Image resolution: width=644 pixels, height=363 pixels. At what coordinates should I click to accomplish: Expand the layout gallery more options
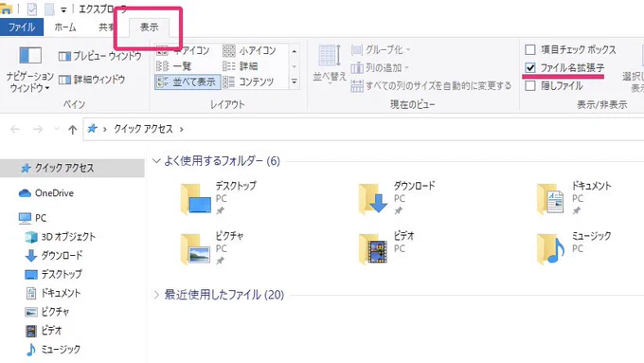[x=295, y=82]
